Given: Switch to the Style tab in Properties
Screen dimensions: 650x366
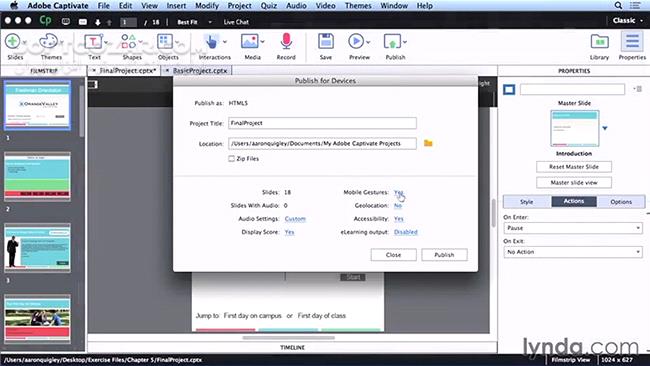Looking at the screenshot, I should point(527,201).
